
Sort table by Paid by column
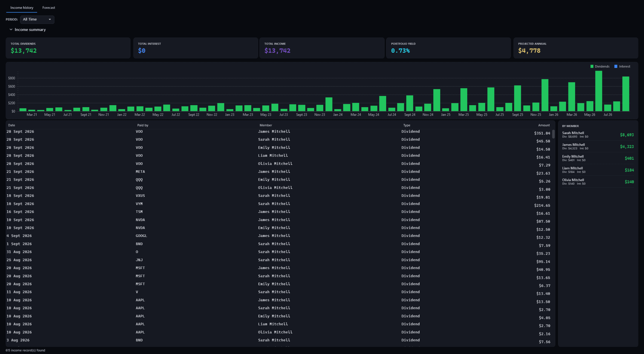(x=142, y=125)
